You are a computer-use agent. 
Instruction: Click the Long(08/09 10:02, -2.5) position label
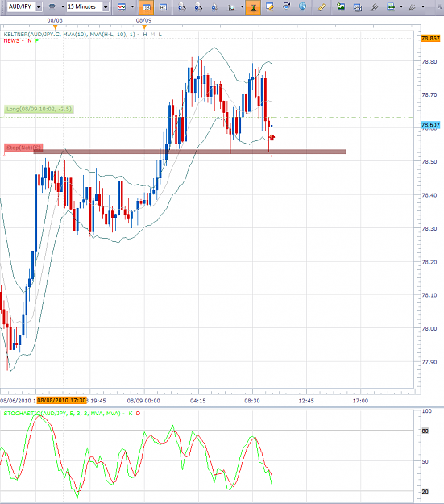39,109
